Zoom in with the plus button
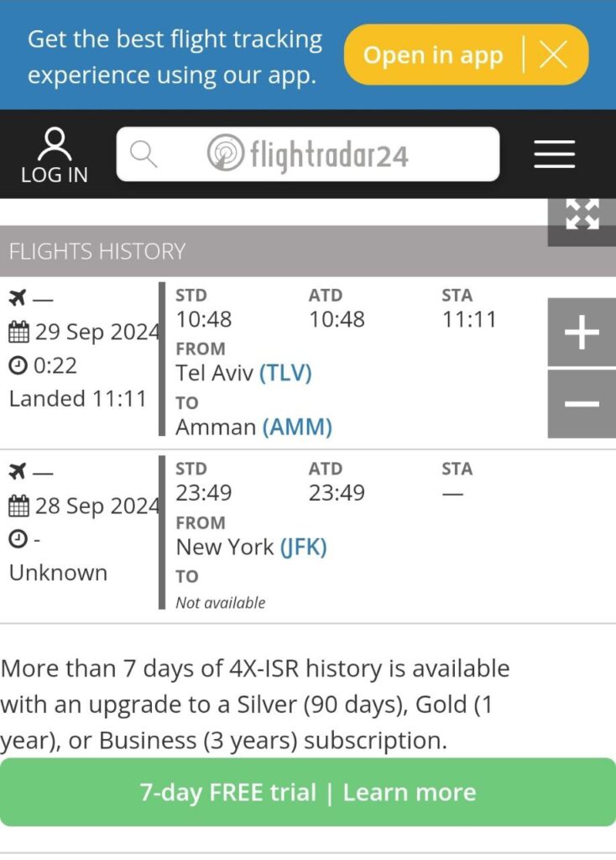616x860 pixels. [582, 333]
